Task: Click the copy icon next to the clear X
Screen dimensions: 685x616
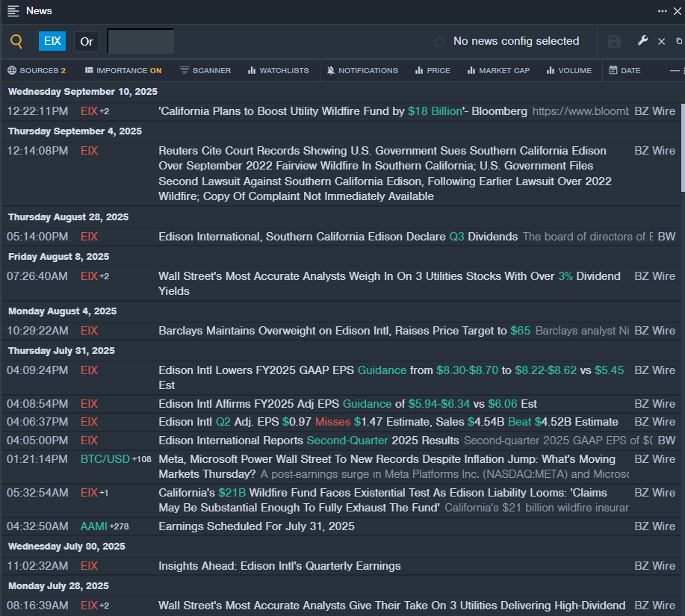Action: (x=678, y=42)
